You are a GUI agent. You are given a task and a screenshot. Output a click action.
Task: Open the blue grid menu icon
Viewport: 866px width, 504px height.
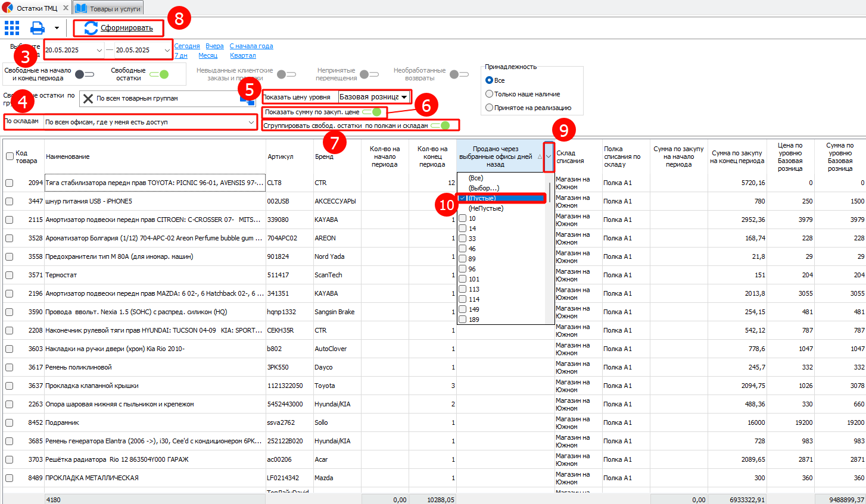(x=12, y=27)
